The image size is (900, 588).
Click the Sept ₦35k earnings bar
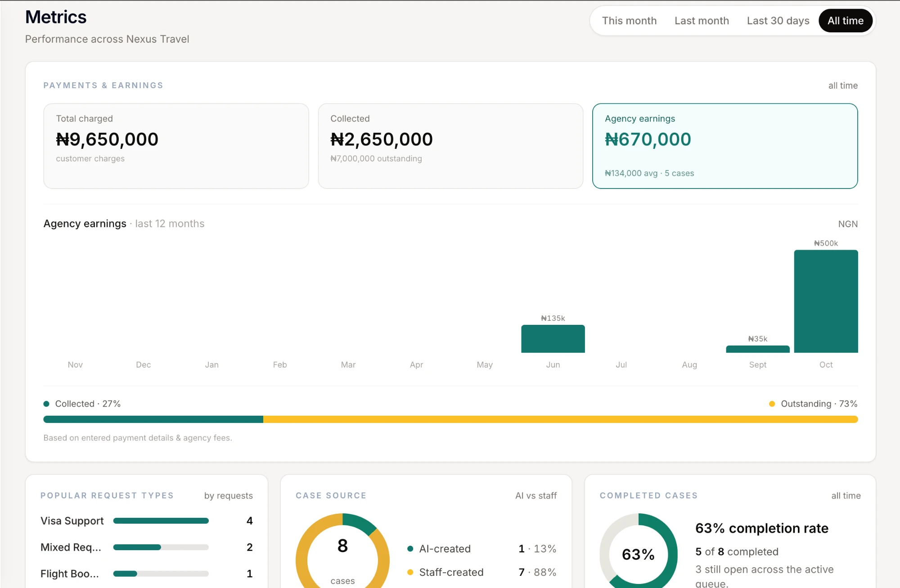coord(758,349)
